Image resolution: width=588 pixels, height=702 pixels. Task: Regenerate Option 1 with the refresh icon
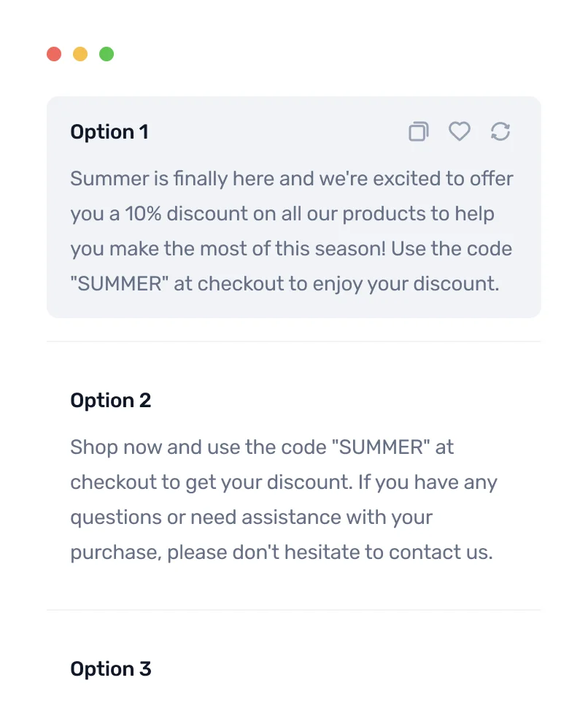click(500, 131)
